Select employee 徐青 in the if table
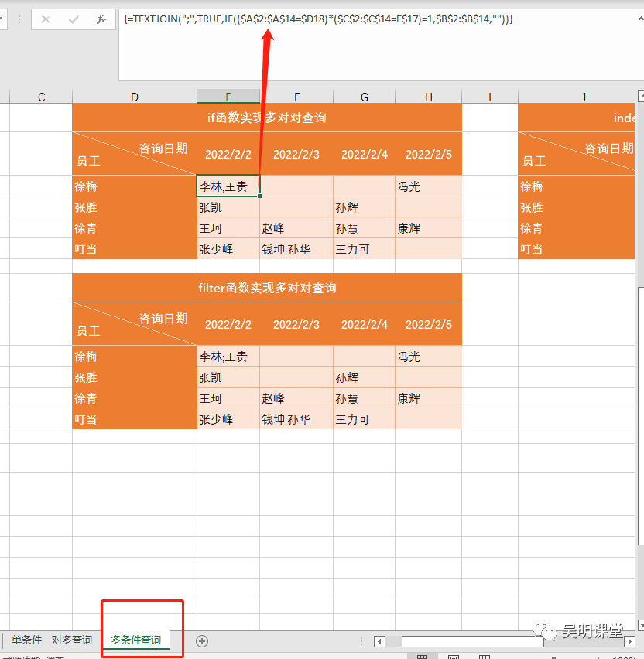This screenshot has width=644, height=659. coord(135,228)
